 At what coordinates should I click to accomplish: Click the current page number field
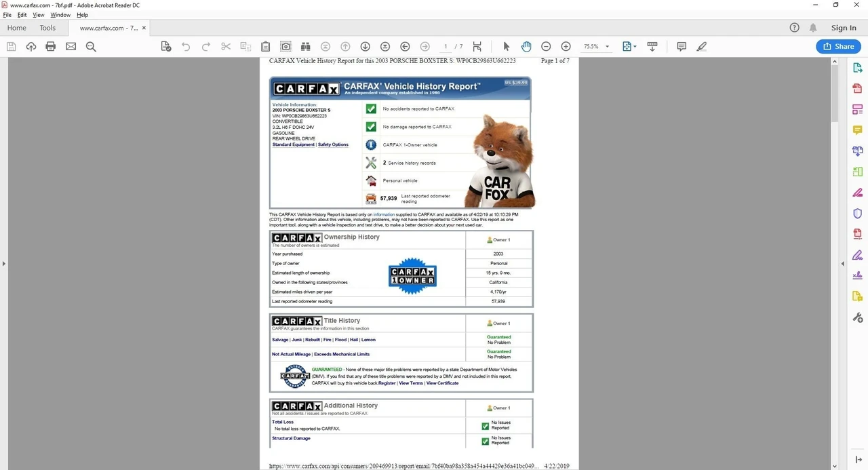tap(446, 47)
